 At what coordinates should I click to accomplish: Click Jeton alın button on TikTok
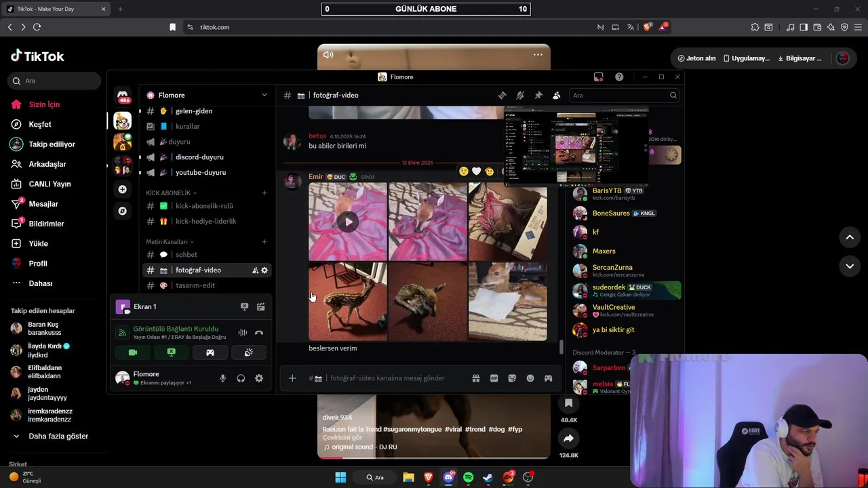pos(696,58)
